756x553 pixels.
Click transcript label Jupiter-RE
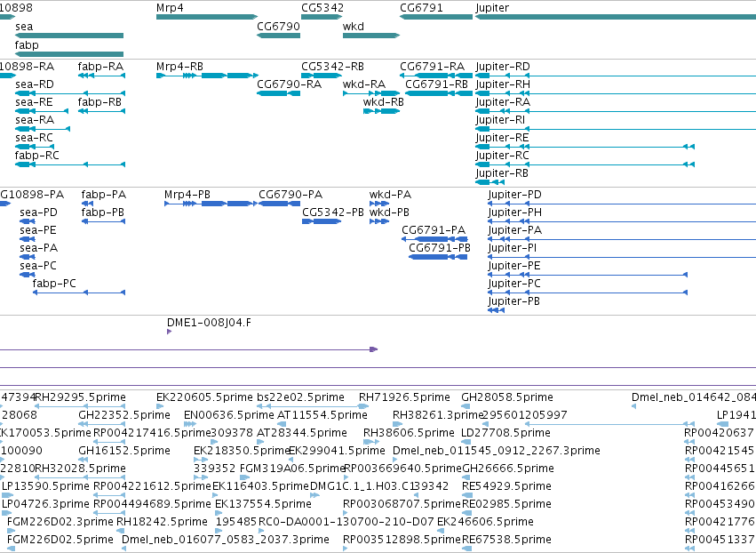(x=503, y=138)
